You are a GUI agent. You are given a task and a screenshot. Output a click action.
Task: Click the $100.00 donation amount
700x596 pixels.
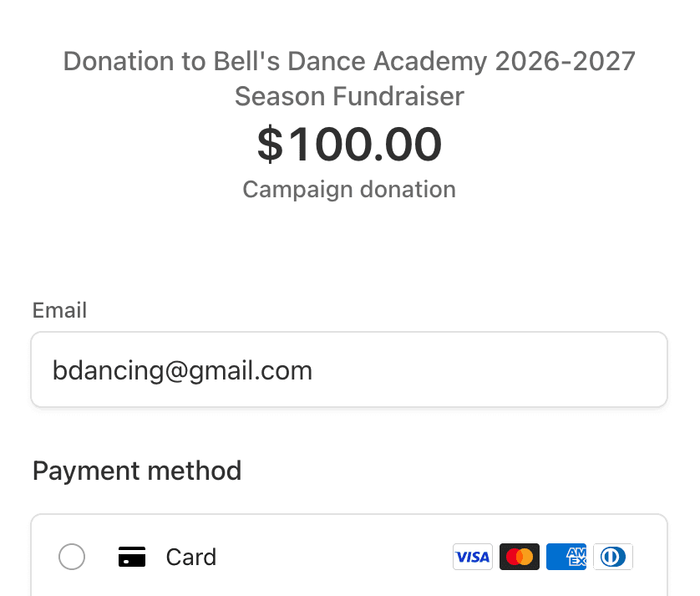coord(349,144)
